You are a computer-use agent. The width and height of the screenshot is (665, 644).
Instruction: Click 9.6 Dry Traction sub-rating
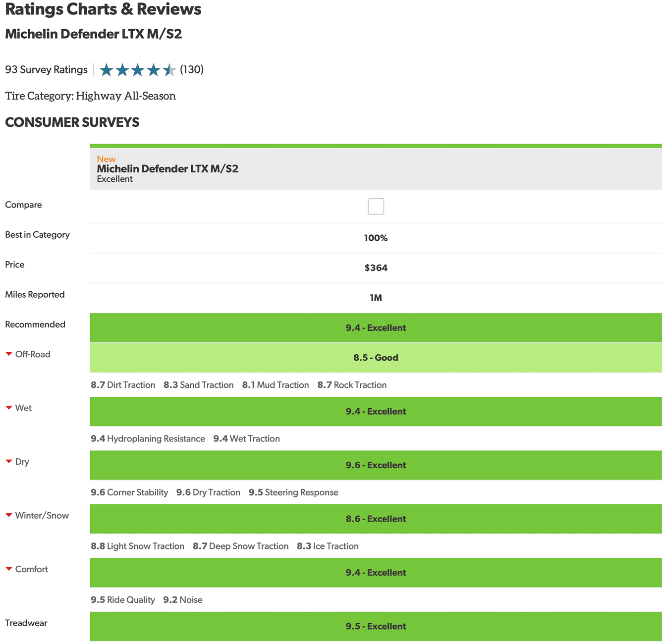tap(208, 492)
